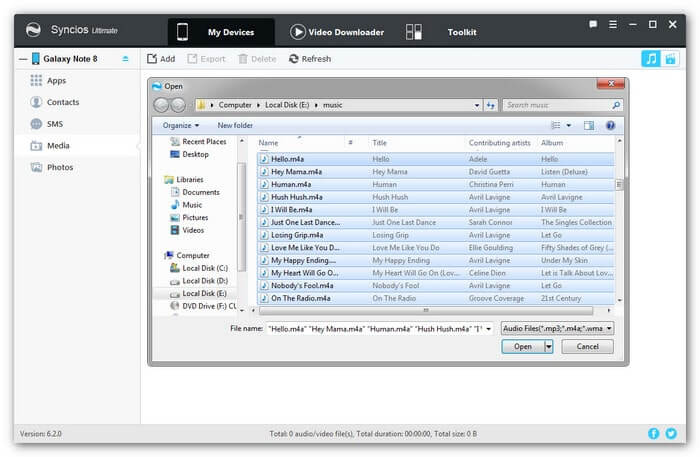The height and width of the screenshot is (457, 700).
Task: Click the address bar refresh icon
Action: (491, 105)
